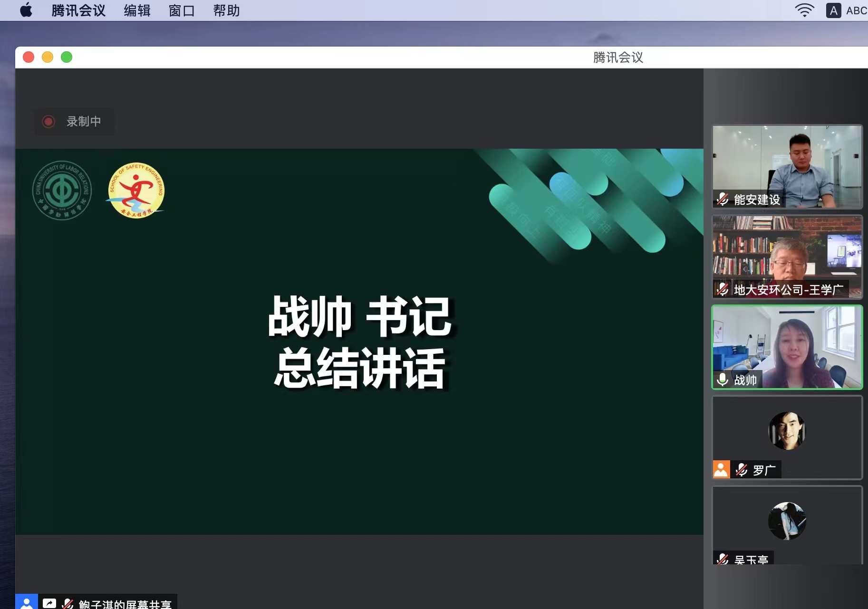Open the 编辑 menu
Image resolution: width=868 pixels, height=609 pixels.
(137, 10)
